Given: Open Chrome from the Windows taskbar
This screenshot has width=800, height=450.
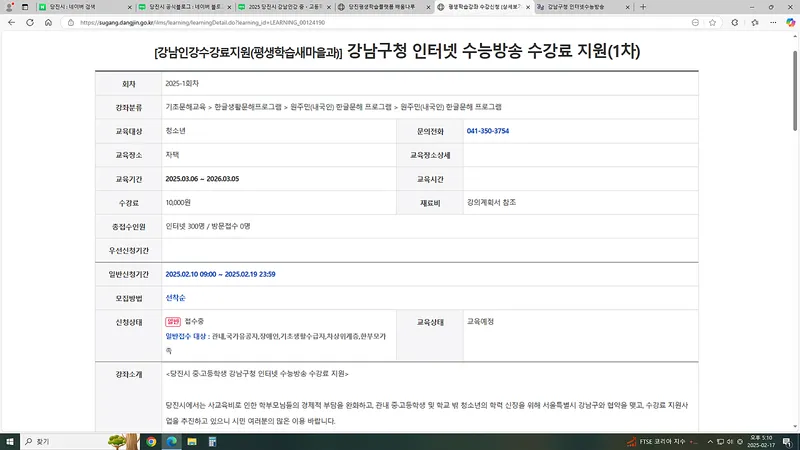Looking at the screenshot, I should pos(151,441).
